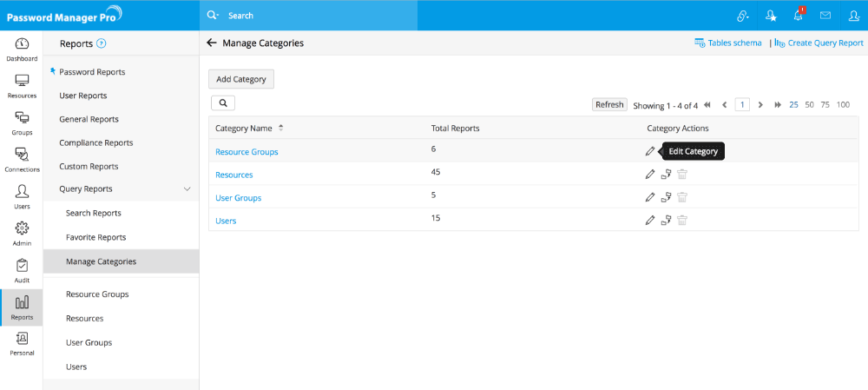868x390 pixels.
Task: Open the search options dropdown in top bar
Action: click(214, 16)
